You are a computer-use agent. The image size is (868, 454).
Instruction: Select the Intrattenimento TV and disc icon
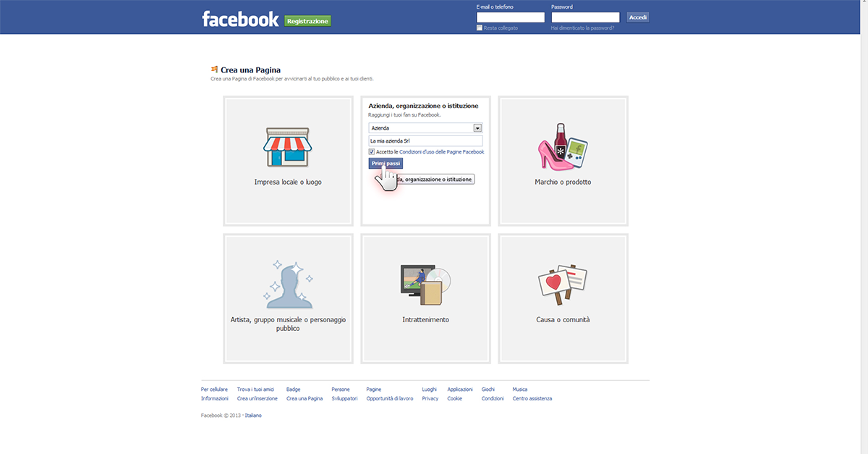tap(426, 285)
